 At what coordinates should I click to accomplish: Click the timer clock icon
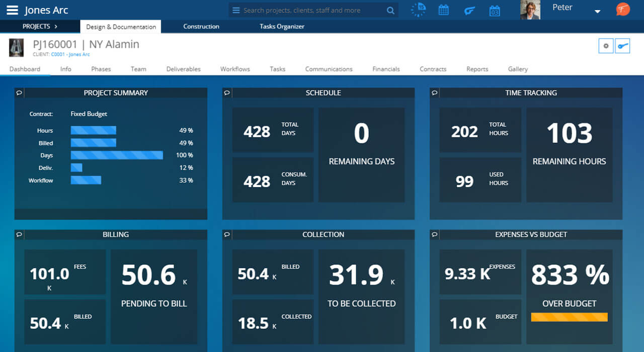pos(418,10)
